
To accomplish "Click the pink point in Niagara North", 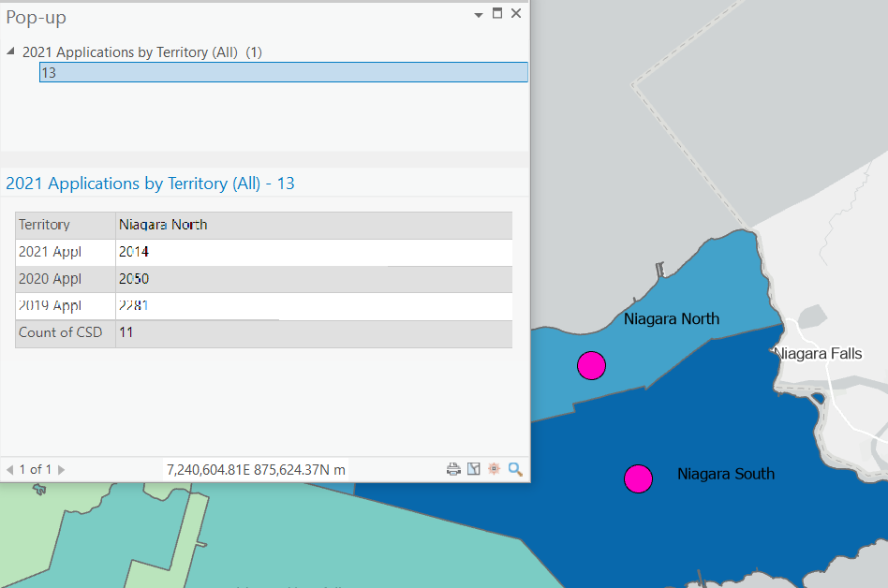I will coord(591,365).
